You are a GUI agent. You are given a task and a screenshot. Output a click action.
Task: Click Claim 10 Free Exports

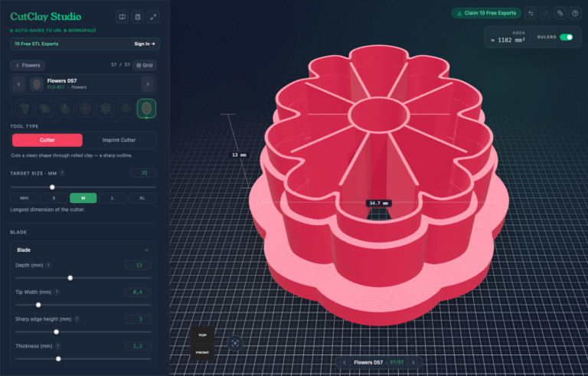coord(486,13)
